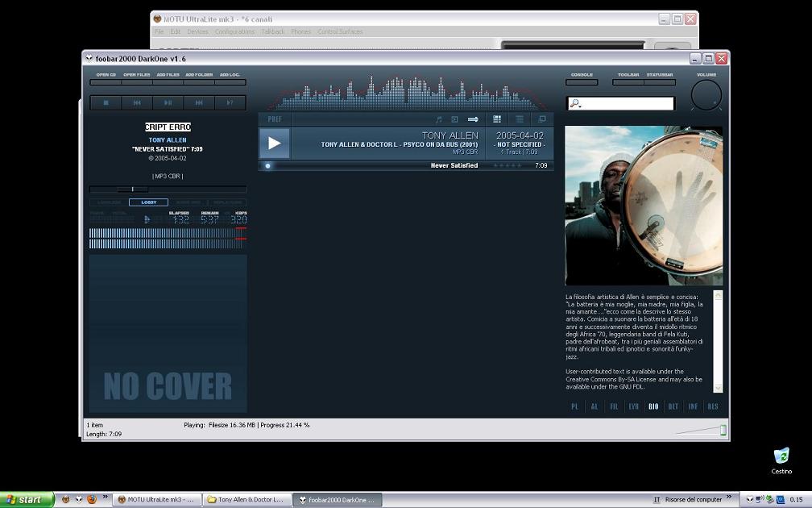Click the KBPS bitrate readout
Screen dimensions: 812x508
click(x=238, y=220)
